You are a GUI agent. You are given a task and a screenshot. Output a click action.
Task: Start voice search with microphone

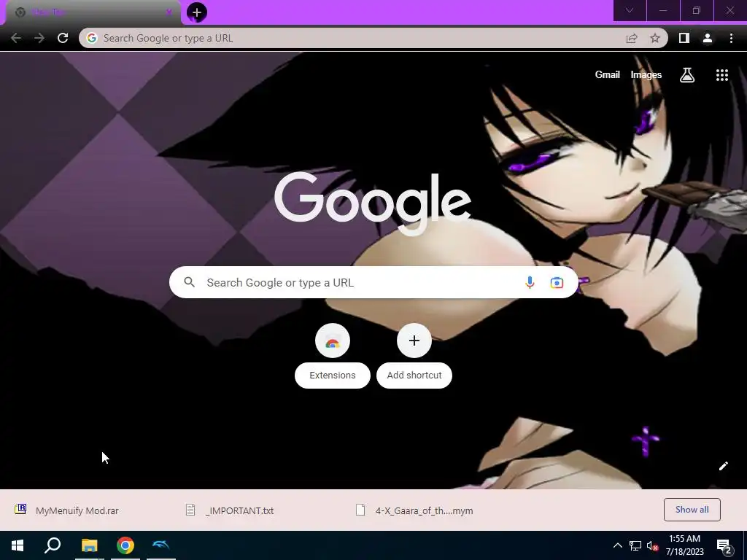(530, 282)
